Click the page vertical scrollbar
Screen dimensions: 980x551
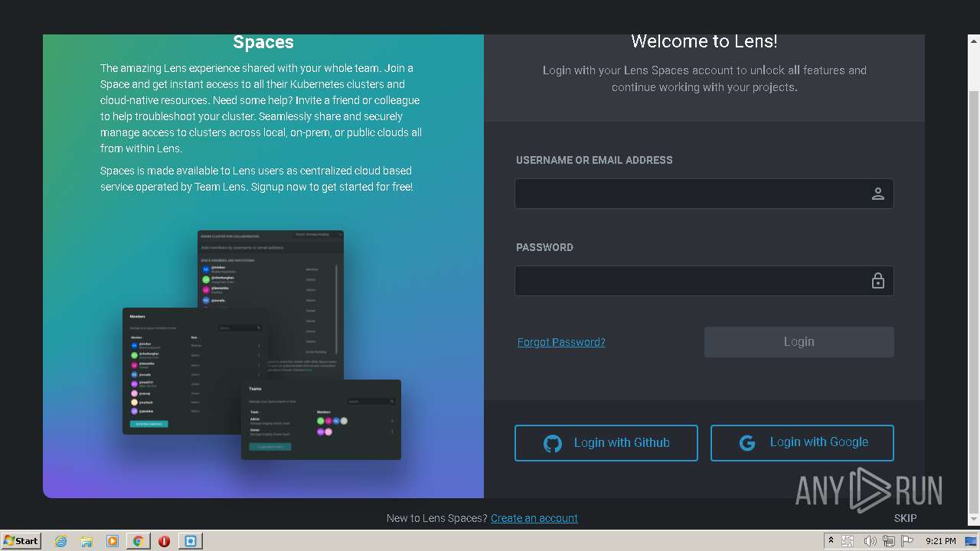tap(974, 280)
